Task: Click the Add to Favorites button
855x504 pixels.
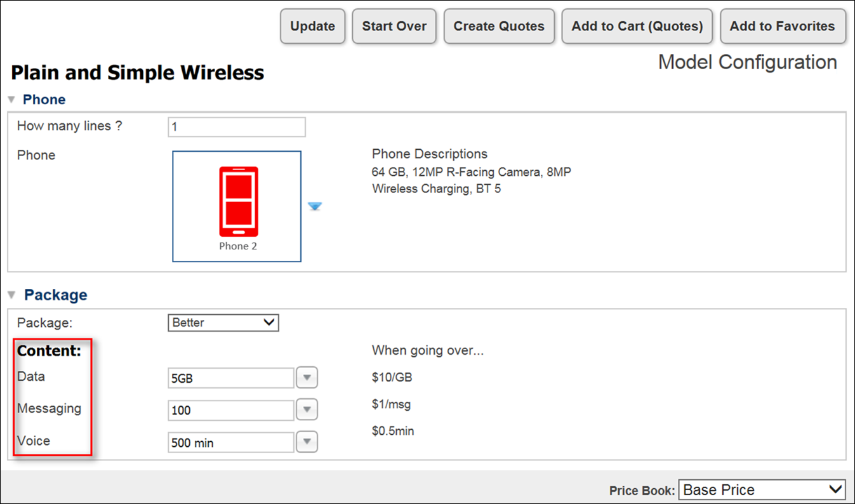Action: click(782, 27)
